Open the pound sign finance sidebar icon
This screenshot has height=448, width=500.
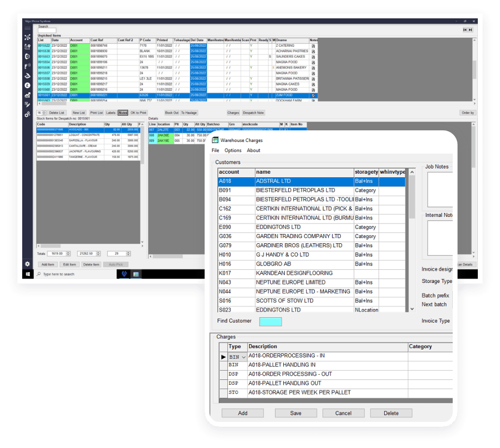[x=28, y=85]
